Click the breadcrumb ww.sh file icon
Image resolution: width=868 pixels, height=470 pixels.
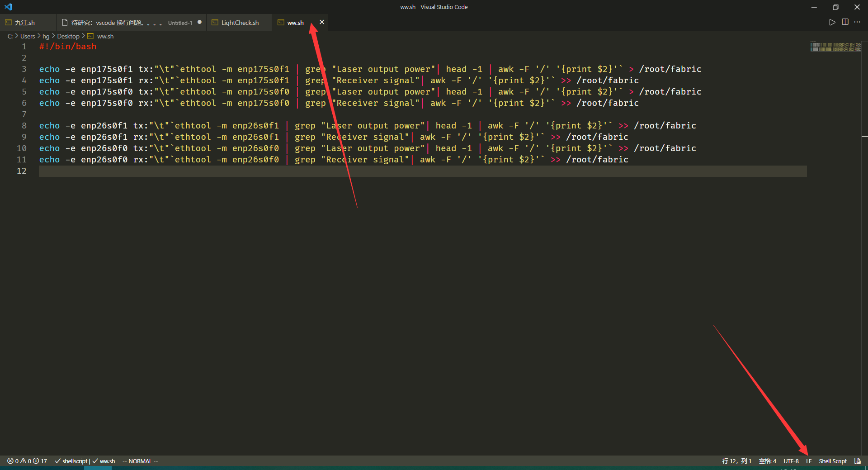pyautogui.click(x=90, y=36)
